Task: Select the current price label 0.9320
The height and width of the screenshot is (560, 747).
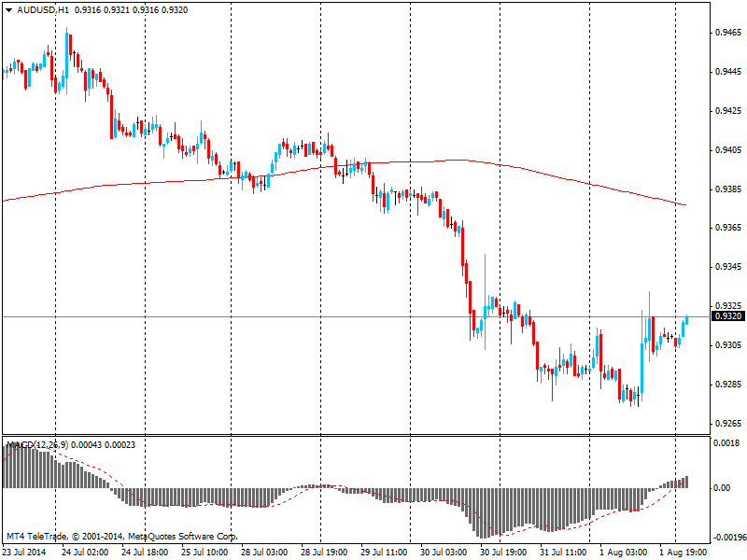Action: pos(728,316)
